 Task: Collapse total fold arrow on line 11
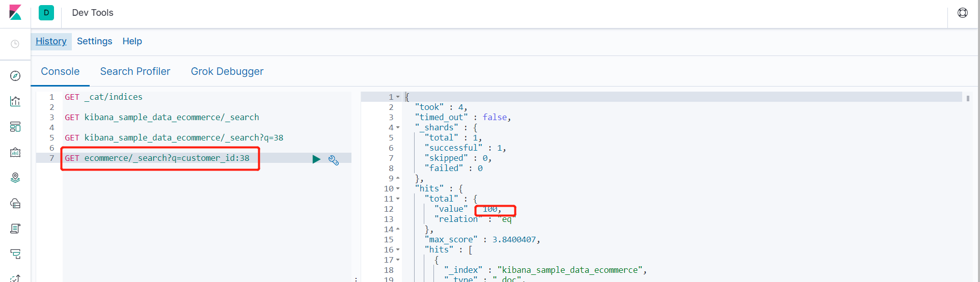pos(398,199)
